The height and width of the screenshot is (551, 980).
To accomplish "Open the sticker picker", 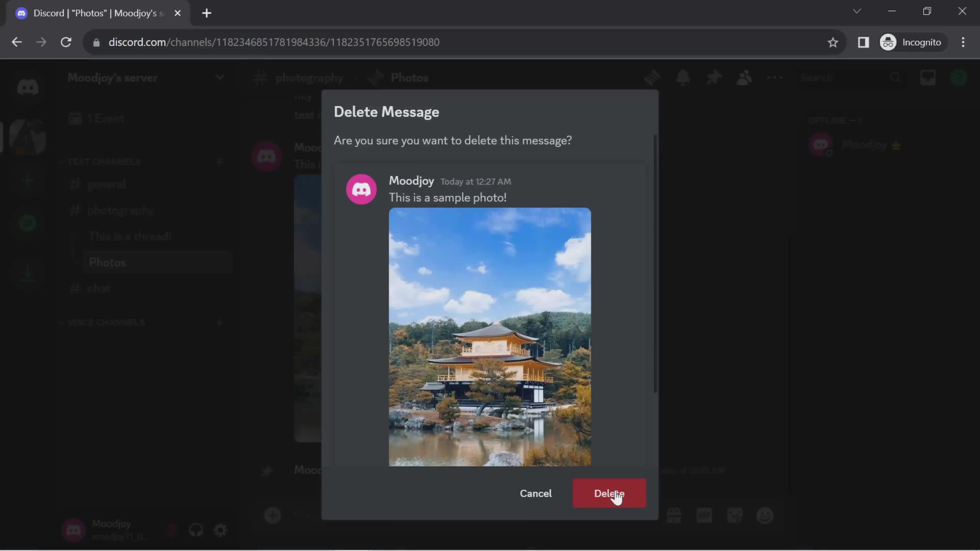I will pyautogui.click(x=735, y=516).
